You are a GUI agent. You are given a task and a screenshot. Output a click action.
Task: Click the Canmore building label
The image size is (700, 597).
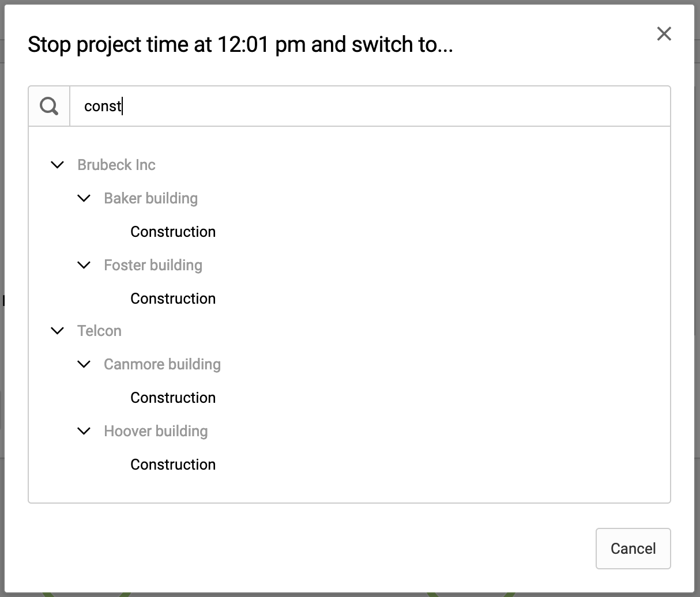click(x=163, y=364)
